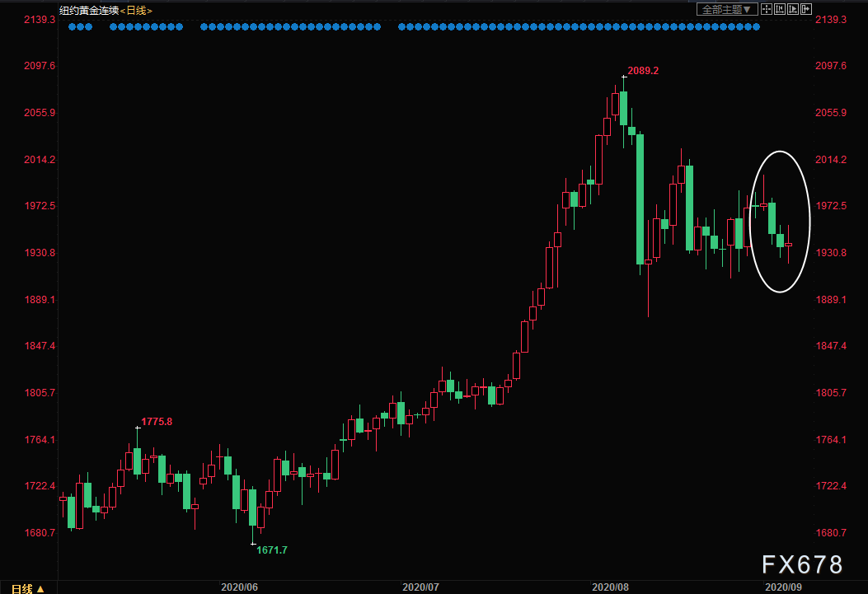
Task: Click the <日线> label beside the title
Action: click(x=136, y=11)
